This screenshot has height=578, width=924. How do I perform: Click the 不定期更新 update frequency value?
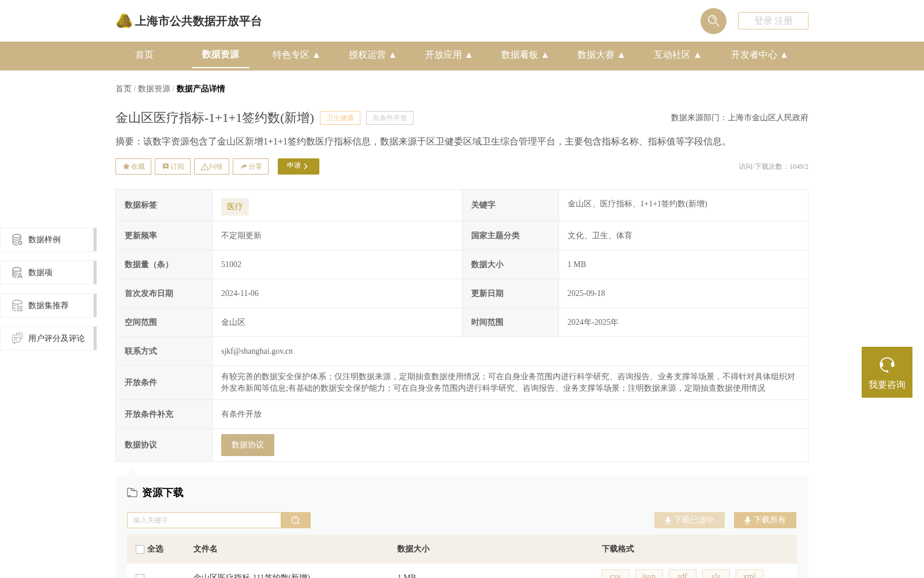coord(241,235)
